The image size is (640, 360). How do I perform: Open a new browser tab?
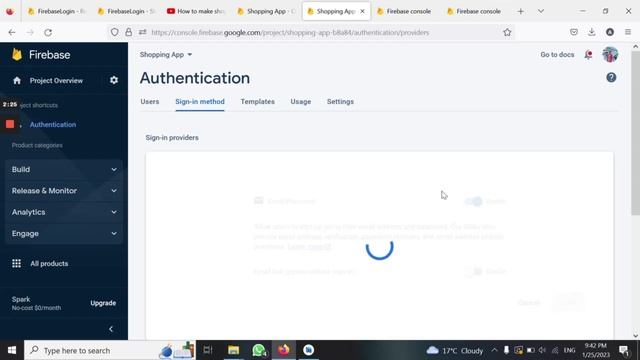[520, 11]
